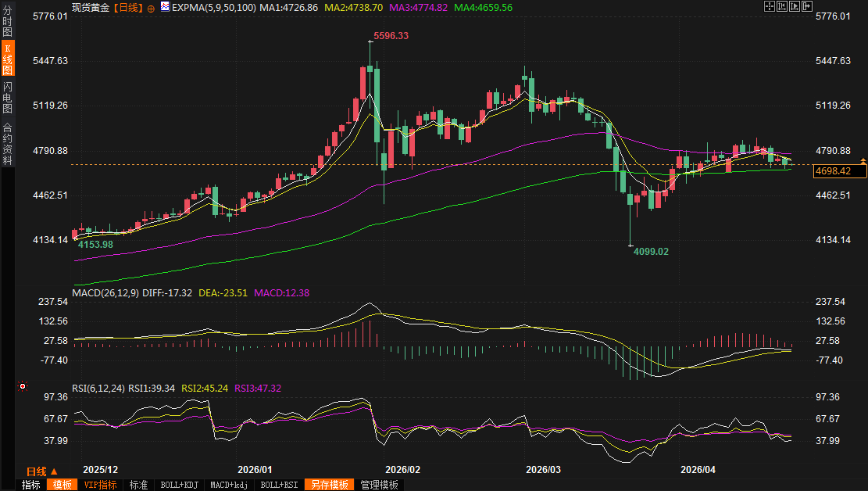Click 管理模板 to manage templates

[379, 485]
